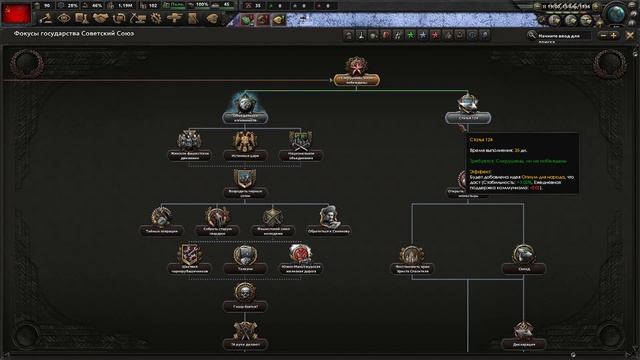The image size is (640, 360).
Task: Click the stability value 28%
Action: click(x=72, y=6)
